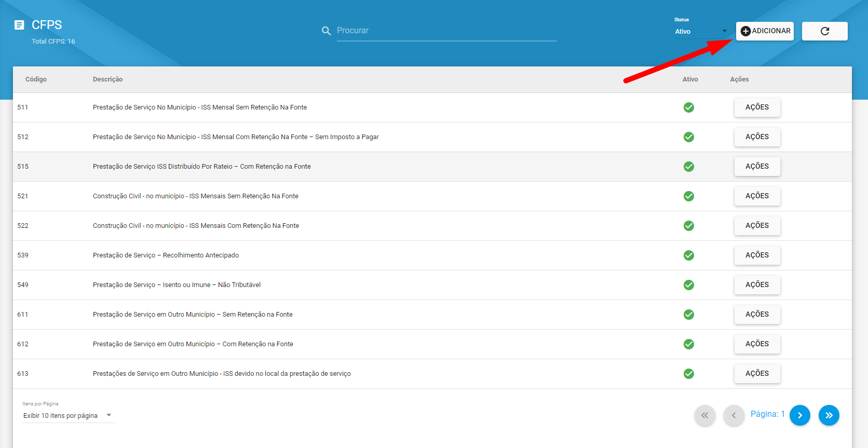868x448 pixels.
Task: Go to previous page arrow
Action: coord(734,415)
